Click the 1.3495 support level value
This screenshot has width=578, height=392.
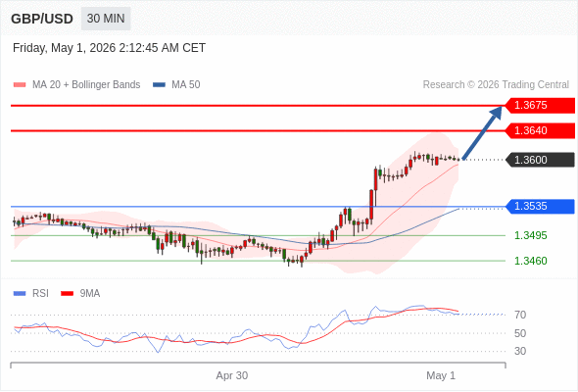click(530, 235)
